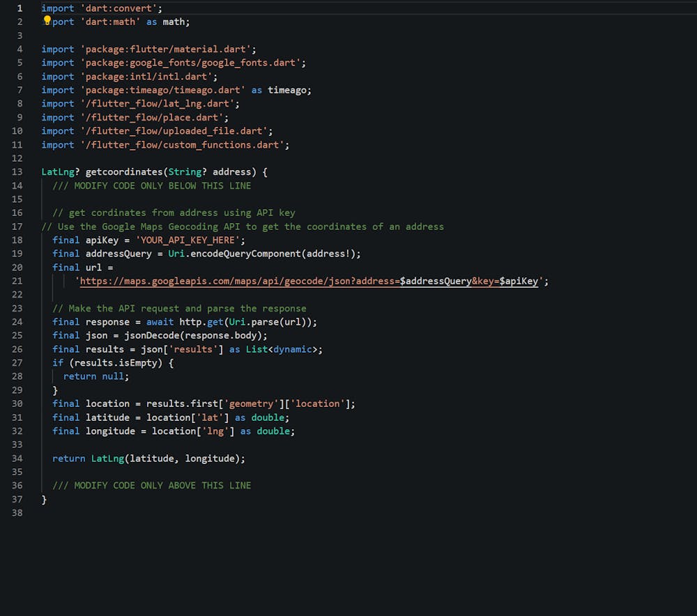Image resolution: width=697 pixels, height=616 pixels.
Task: Click the $apiKey variable in the URL
Action: [519, 282]
